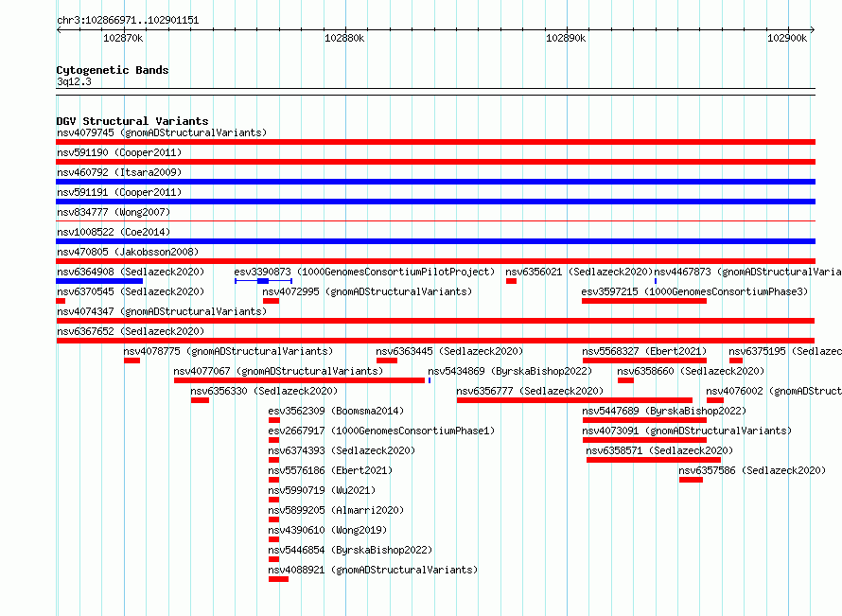Select the 3q12.3 cytogenetic band label

[74, 81]
